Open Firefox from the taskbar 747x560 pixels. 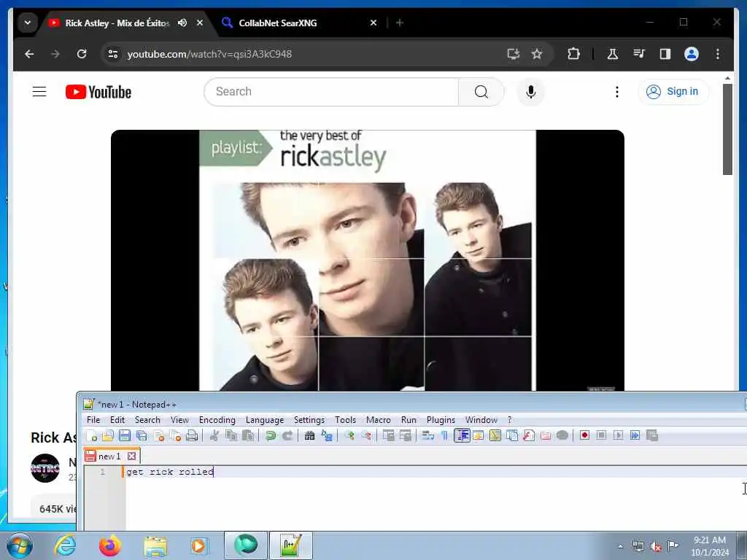coord(109,545)
